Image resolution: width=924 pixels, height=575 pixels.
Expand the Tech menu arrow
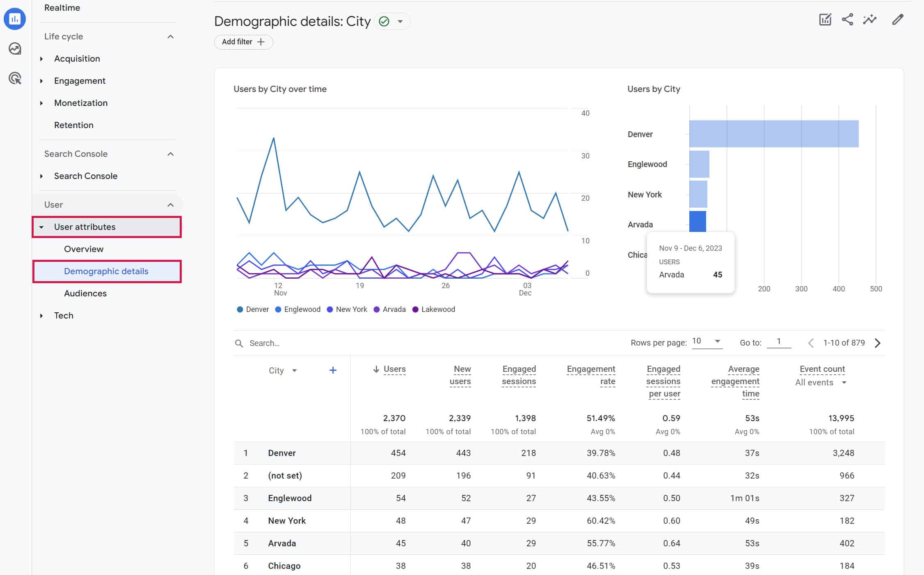pyautogui.click(x=41, y=316)
